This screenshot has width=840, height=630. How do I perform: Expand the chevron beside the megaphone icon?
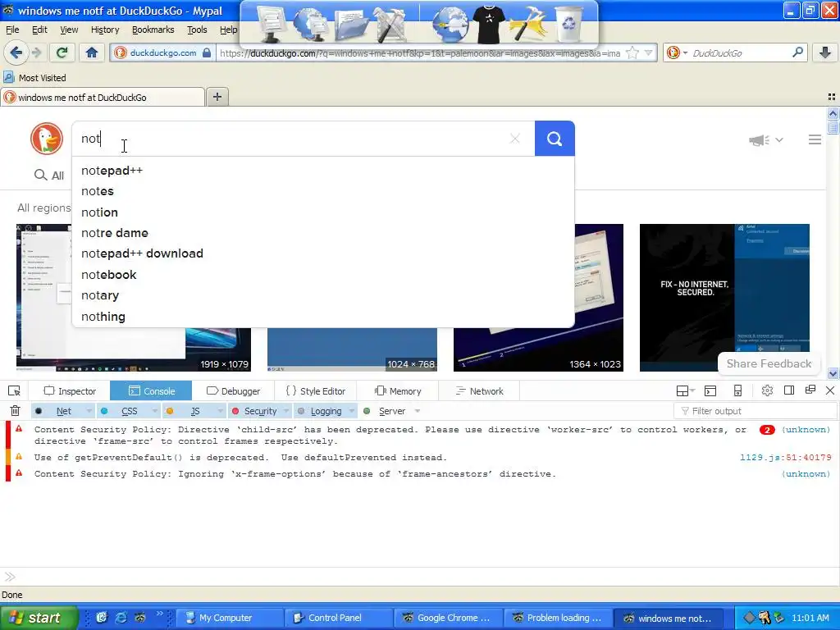pos(779,139)
